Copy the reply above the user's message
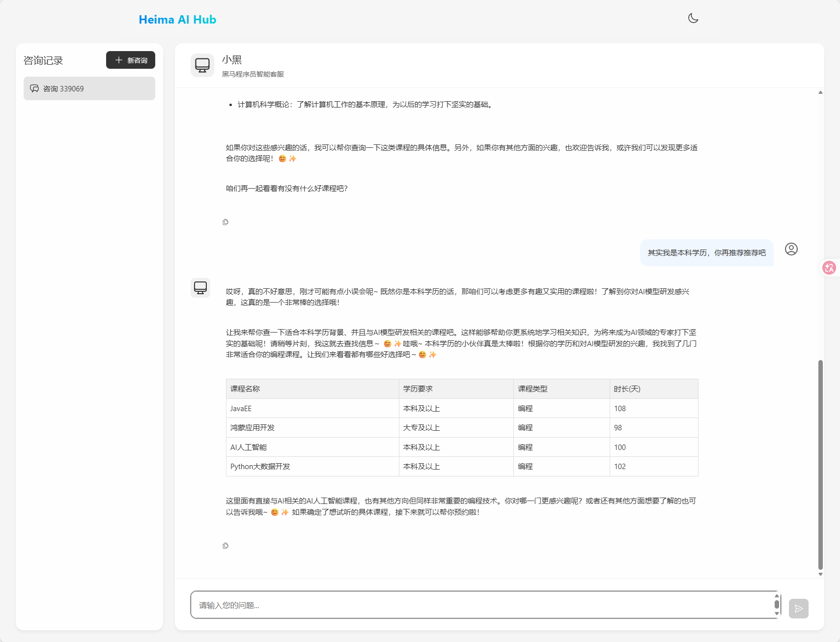Image resolution: width=840 pixels, height=642 pixels. [x=225, y=222]
